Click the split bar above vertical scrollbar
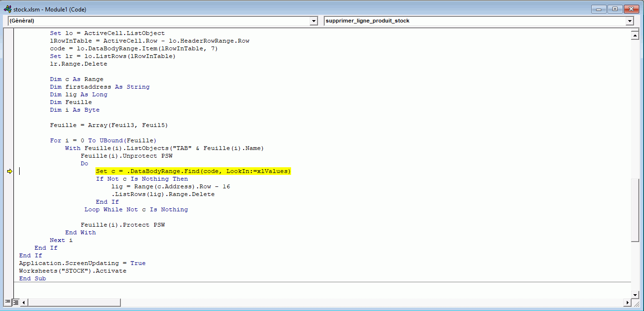This screenshot has height=311, width=644. (x=635, y=29)
